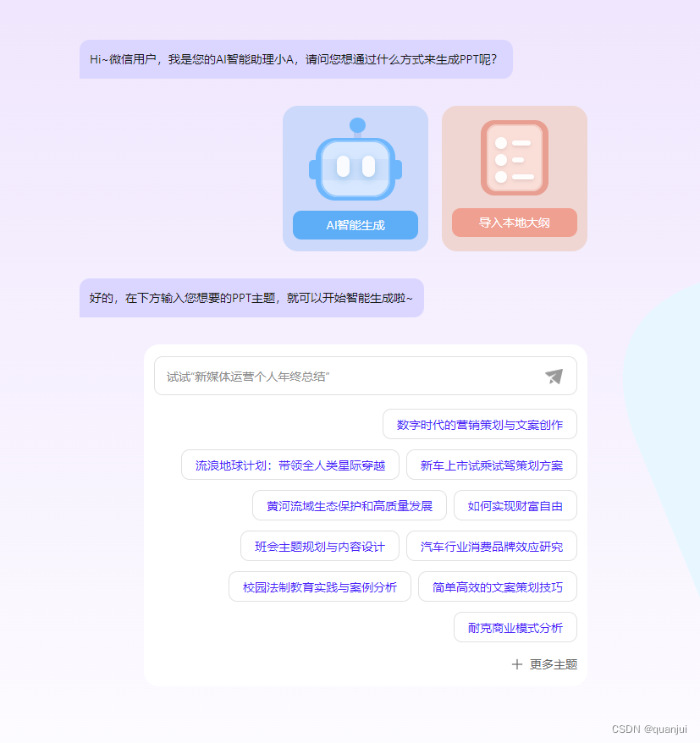The image size is (700, 743).
Task: Click the outline list icon in import card
Action: [x=515, y=157]
